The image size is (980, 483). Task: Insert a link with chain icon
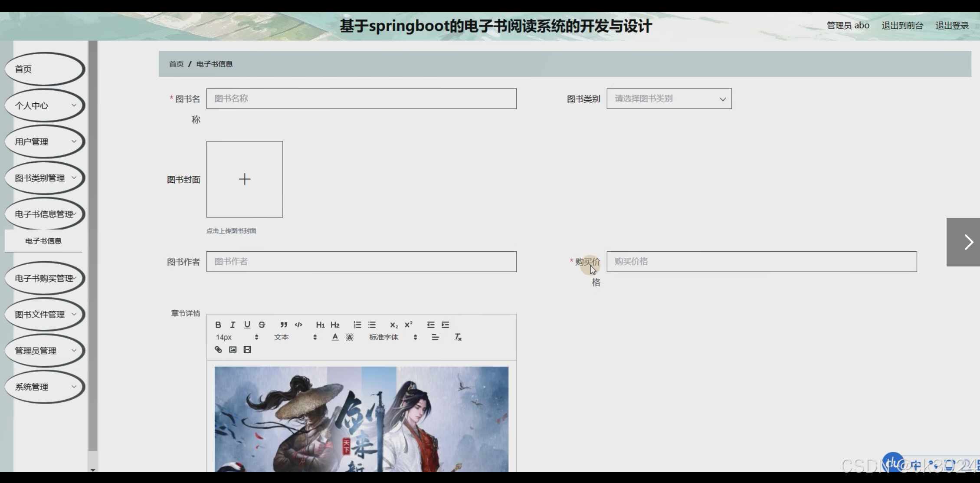coord(218,350)
